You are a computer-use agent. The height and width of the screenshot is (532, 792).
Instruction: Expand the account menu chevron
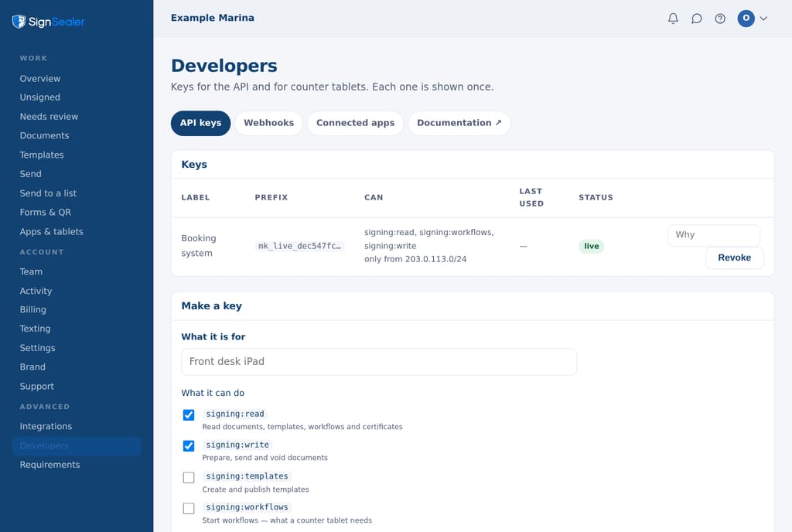(x=763, y=19)
